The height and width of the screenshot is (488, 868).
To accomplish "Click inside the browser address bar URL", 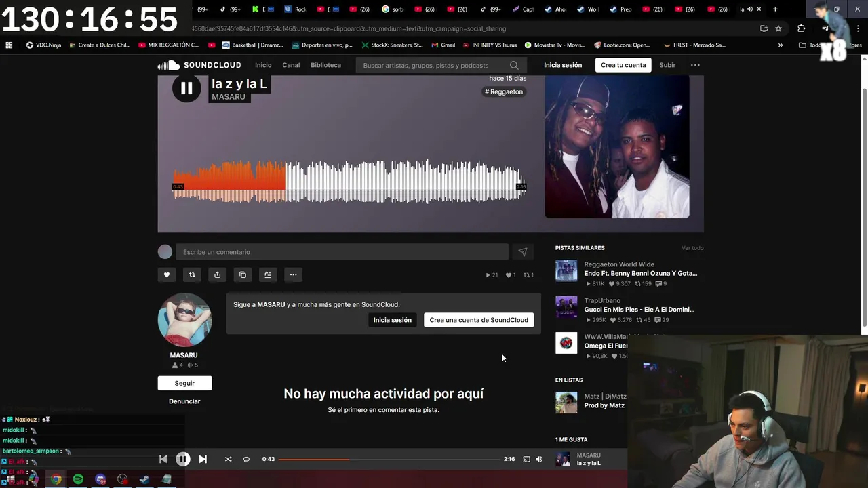I will [x=349, y=28].
